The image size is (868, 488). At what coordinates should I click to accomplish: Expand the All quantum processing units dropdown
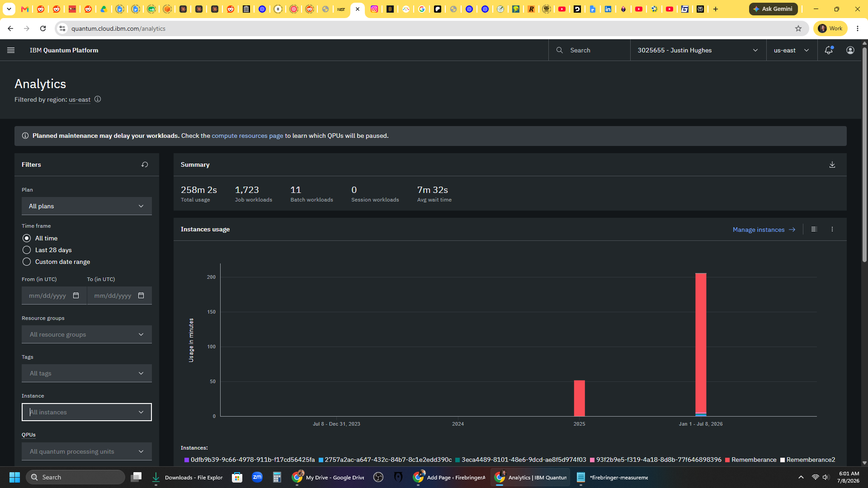(x=87, y=451)
